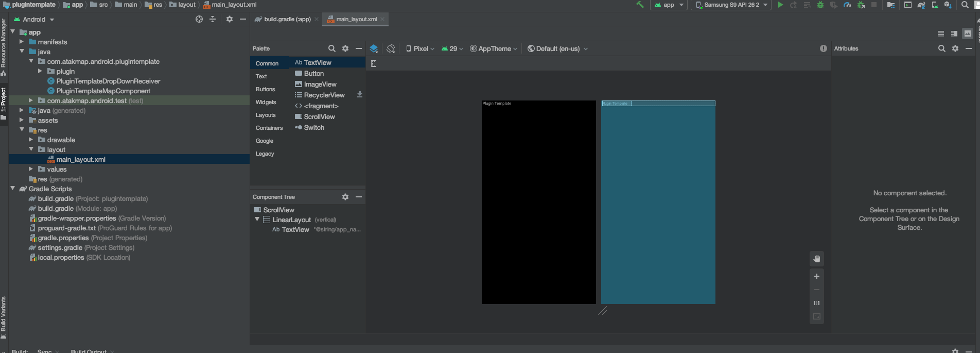Image resolution: width=980 pixels, height=353 pixels.
Task: Click the Pan hand tool on design surface
Action: pyautogui.click(x=817, y=259)
